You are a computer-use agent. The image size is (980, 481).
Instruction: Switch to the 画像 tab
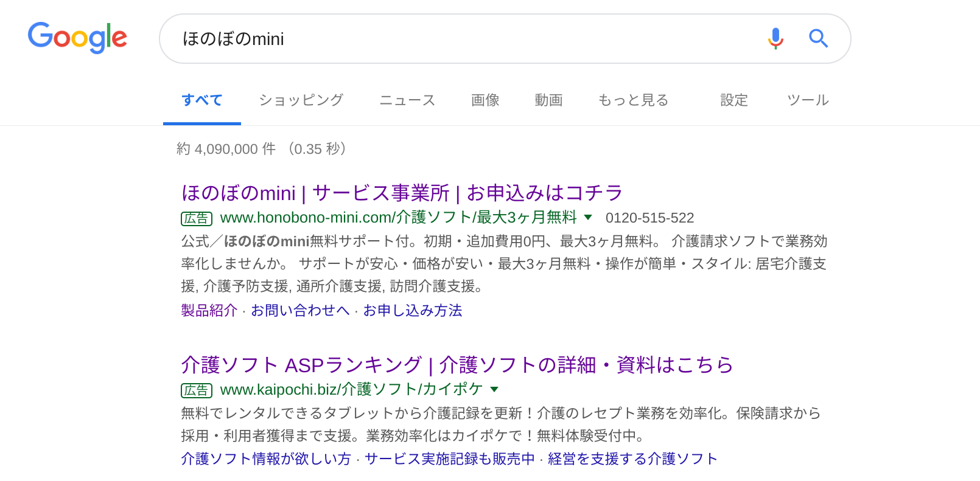pos(485,100)
